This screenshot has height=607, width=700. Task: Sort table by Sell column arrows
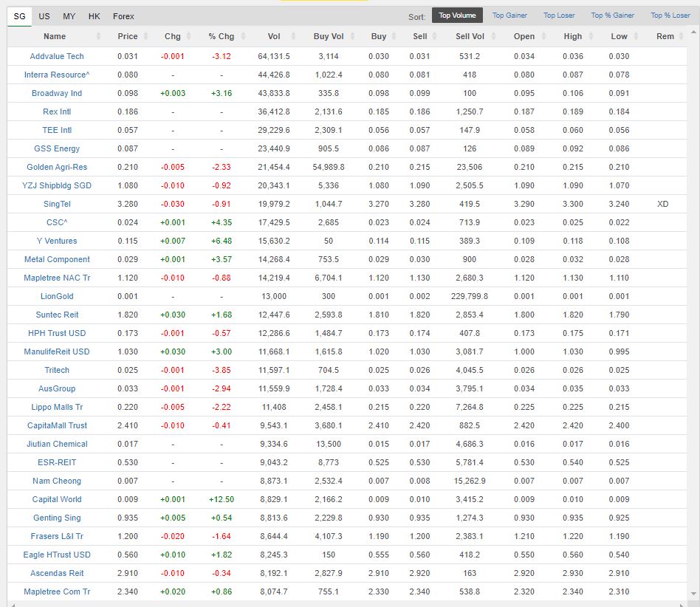[434, 37]
